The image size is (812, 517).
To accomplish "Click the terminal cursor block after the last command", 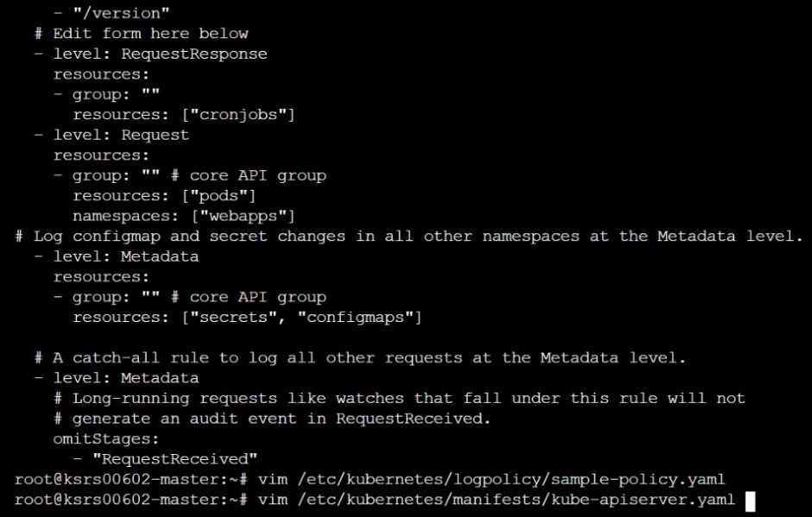I will coord(750,500).
